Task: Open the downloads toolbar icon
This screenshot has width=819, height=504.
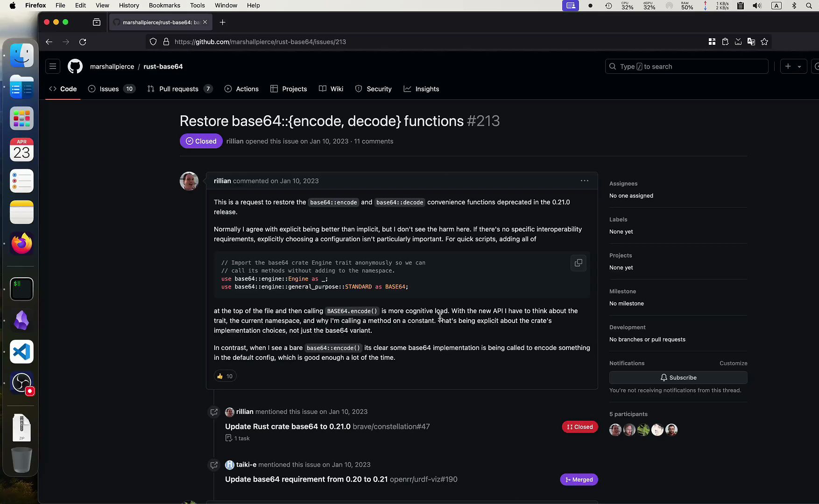Action: pos(738,42)
